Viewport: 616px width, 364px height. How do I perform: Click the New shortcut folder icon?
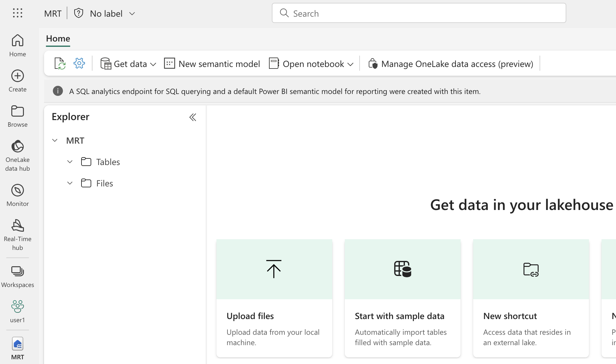point(531,269)
